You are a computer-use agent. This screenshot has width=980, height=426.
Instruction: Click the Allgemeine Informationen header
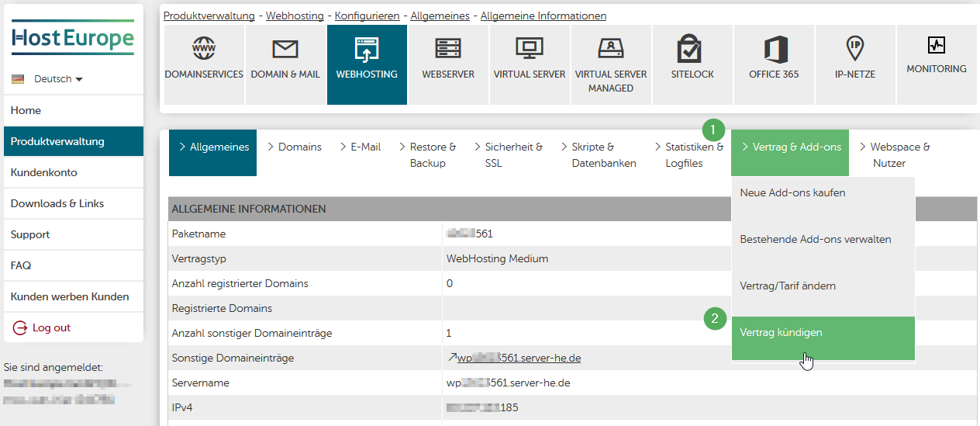[249, 209]
